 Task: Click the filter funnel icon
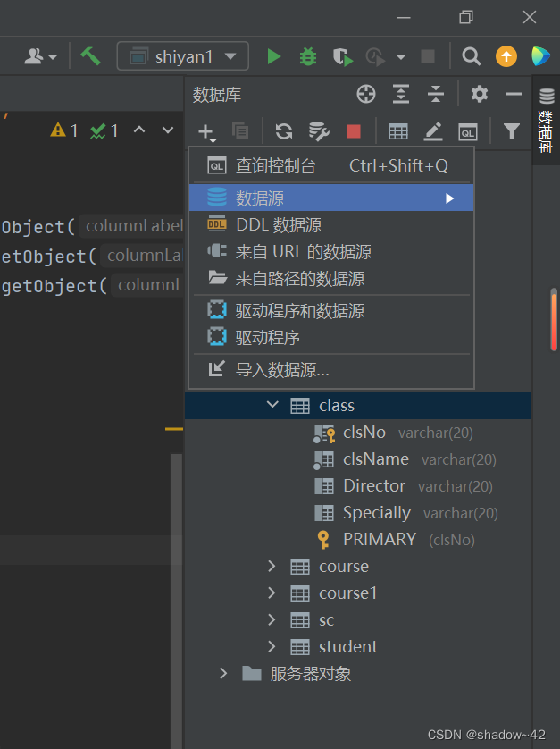click(x=511, y=131)
